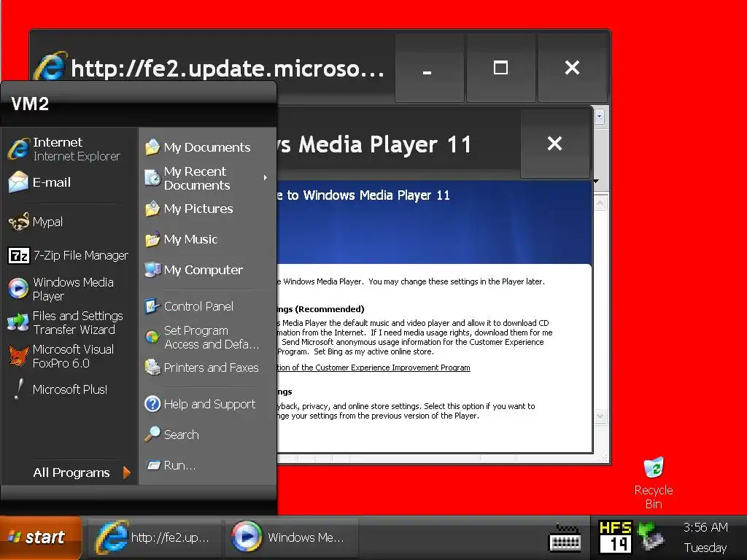Viewport: 747px width, 560px height.
Task: Click the Internet Explorer logo in the title bar
Action: pos(50,66)
